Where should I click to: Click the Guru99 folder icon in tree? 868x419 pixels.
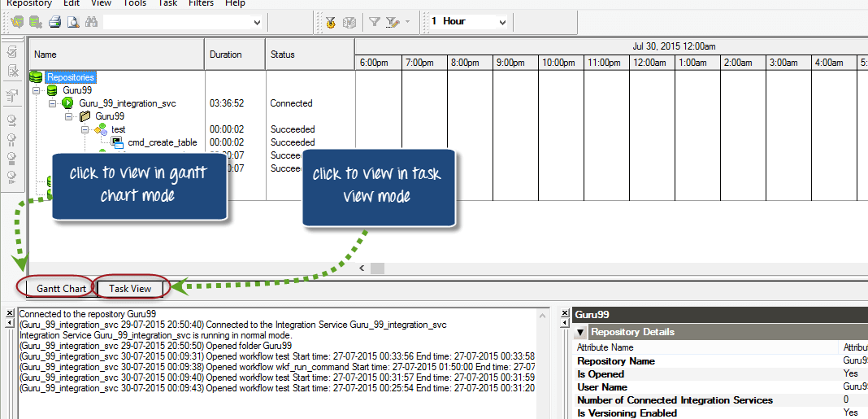coord(85,116)
